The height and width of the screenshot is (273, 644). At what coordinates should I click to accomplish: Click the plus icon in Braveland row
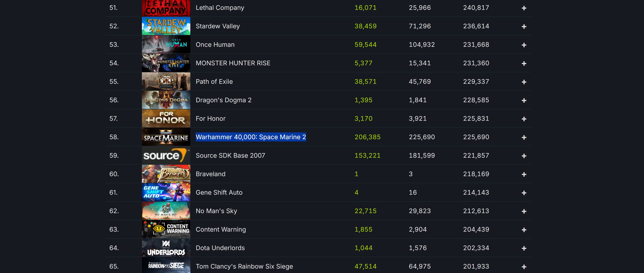pyautogui.click(x=524, y=174)
